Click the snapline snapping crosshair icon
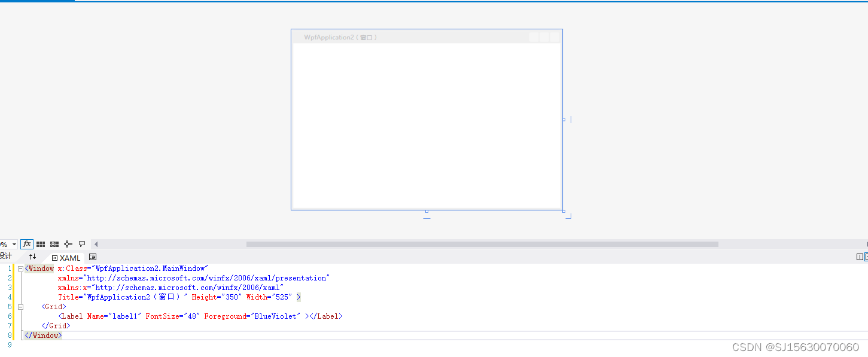The image size is (868, 357). [68, 244]
